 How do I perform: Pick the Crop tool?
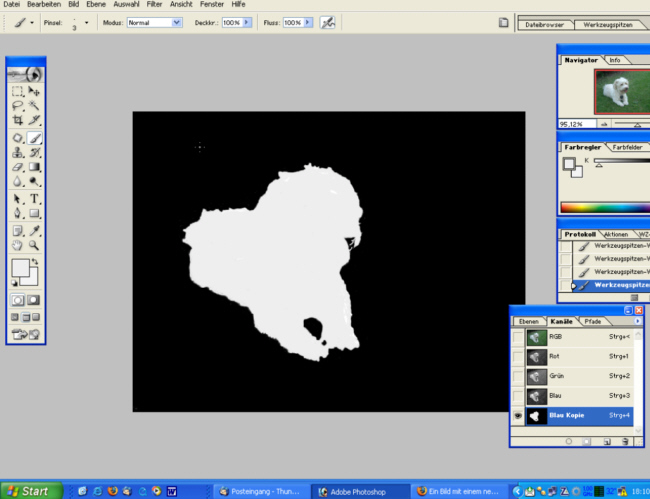coord(18,120)
